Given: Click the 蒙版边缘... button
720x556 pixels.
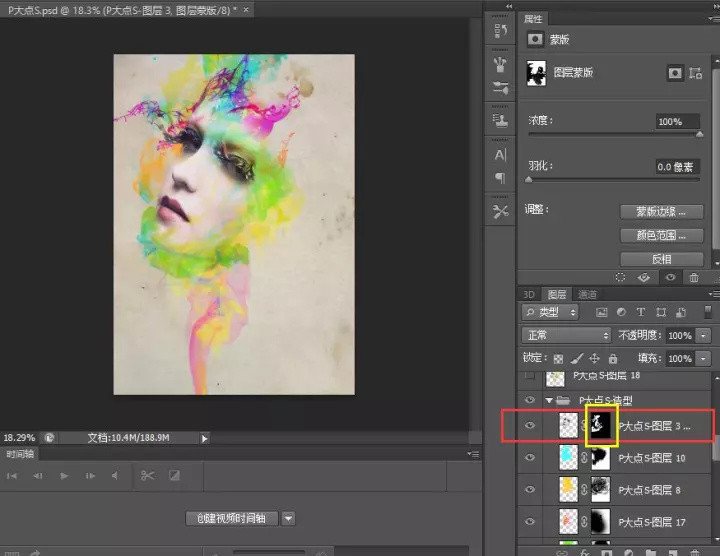Looking at the screenshot, I should coord(662,212).
